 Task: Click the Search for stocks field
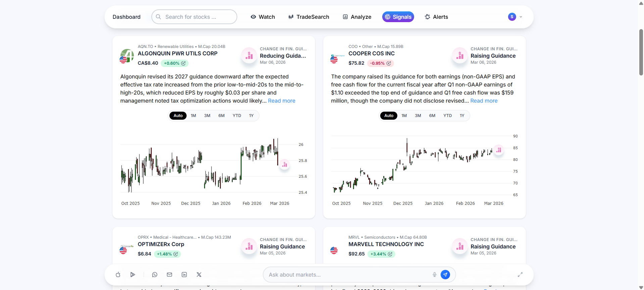[x=195, y=17]
